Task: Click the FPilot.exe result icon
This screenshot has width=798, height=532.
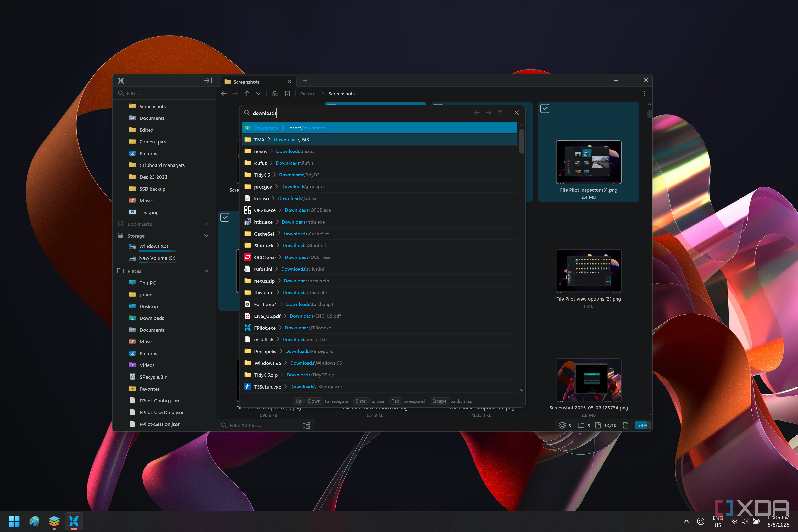Action: tap(247, 328)
